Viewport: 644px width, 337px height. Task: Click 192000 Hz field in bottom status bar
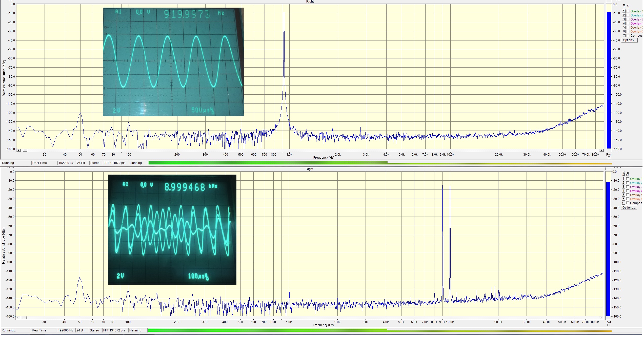[66, 330]
